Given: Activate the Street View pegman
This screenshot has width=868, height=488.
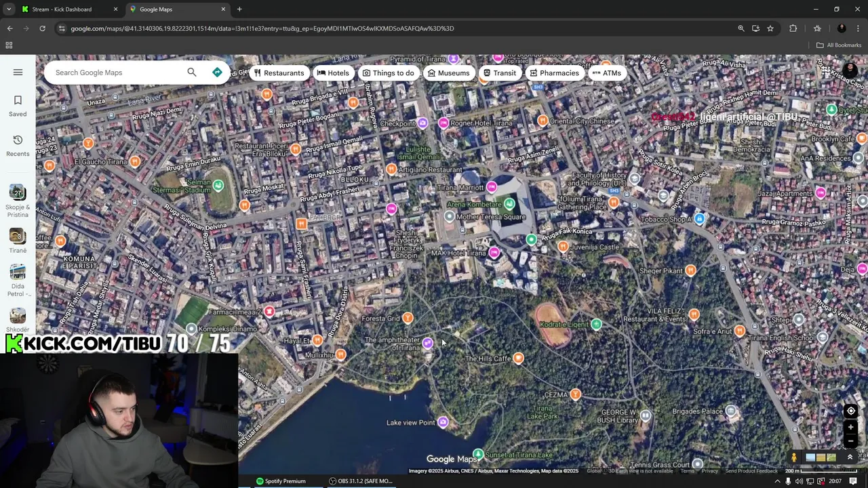Looking at the screenshot, I should [794, 457].
